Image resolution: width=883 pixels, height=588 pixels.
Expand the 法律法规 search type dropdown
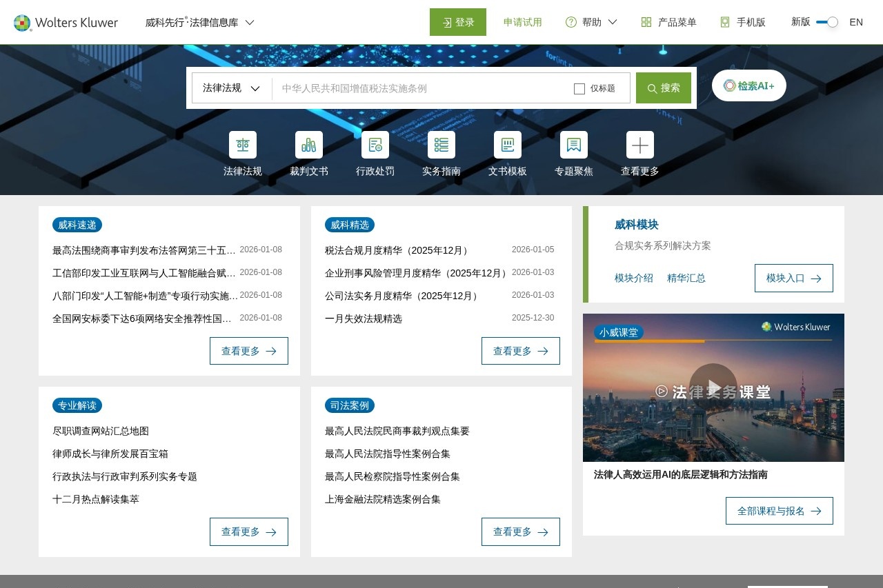tap(231, 88)
